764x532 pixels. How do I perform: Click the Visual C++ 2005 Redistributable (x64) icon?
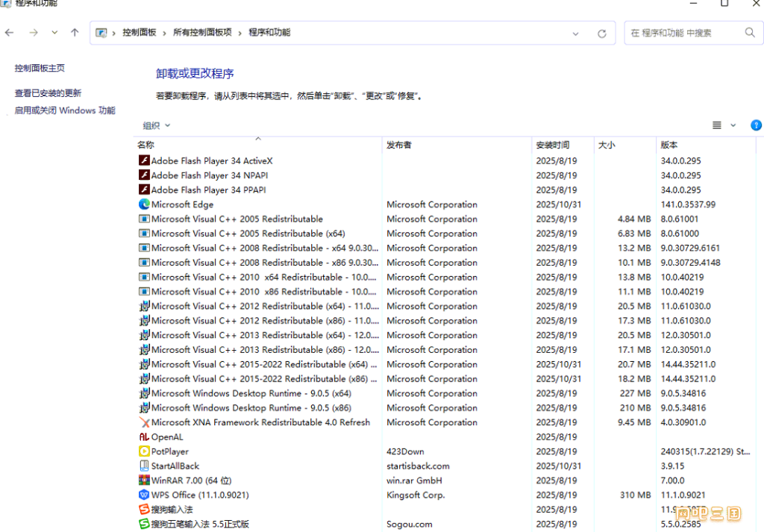(144, 234)
